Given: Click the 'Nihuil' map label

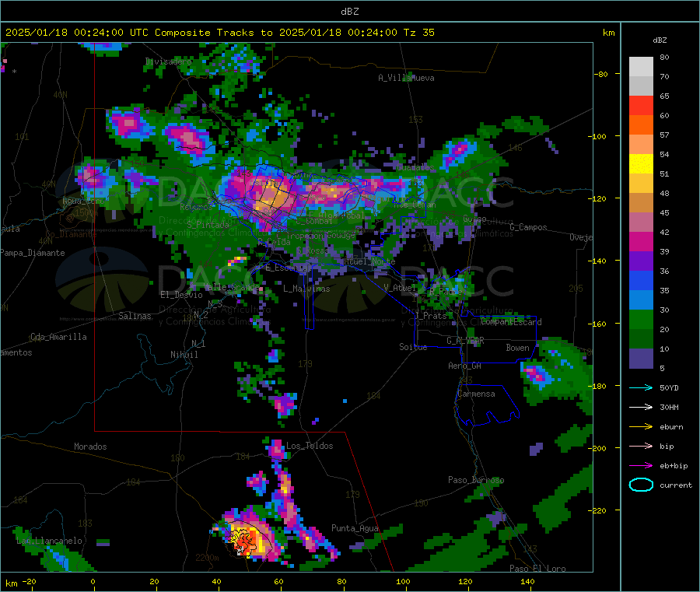Looking at the screenshot, I should click(184, 355).
